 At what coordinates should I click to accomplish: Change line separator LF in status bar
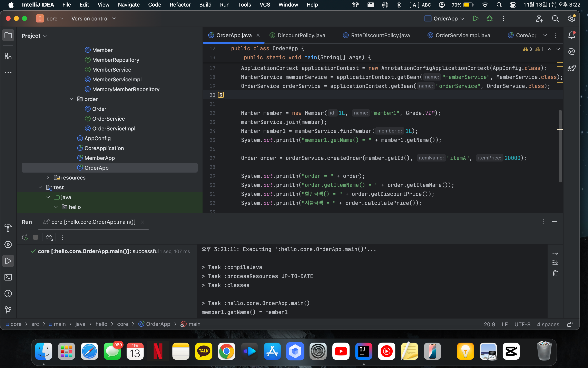[x=505, y=324]
